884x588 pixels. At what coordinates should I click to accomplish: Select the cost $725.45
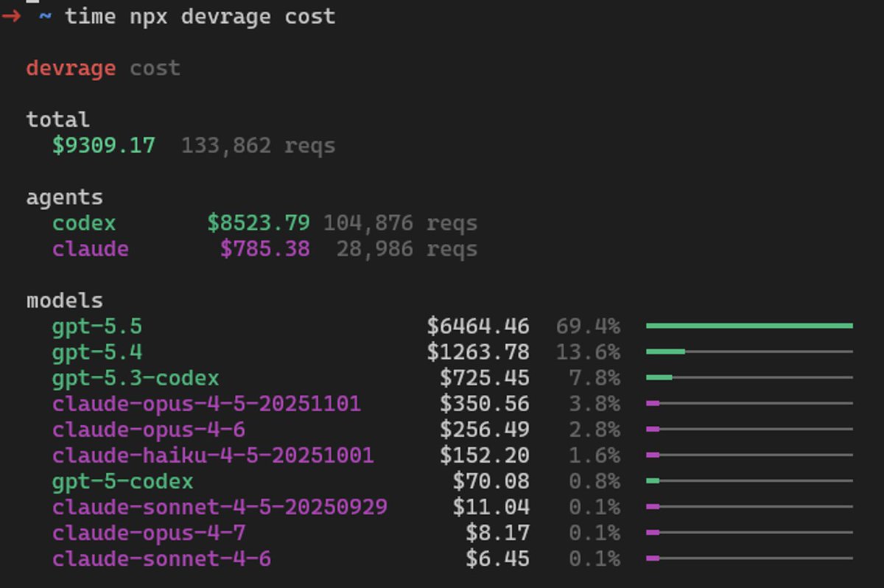pos(485,378)
